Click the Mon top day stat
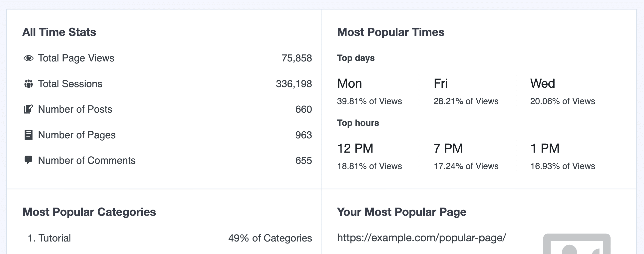The image size is (644, 254). [349, 83]
